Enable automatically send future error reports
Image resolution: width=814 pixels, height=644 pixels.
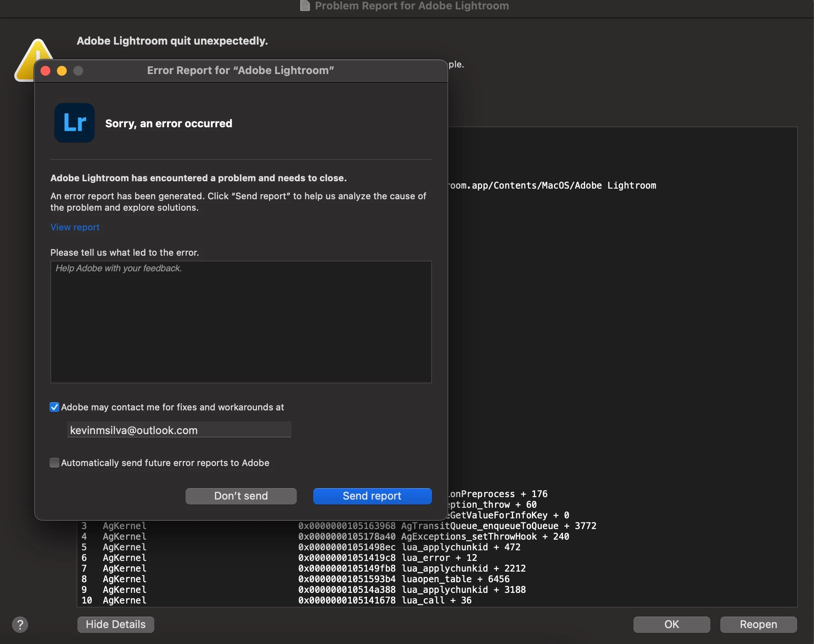[x=54, y=463]
